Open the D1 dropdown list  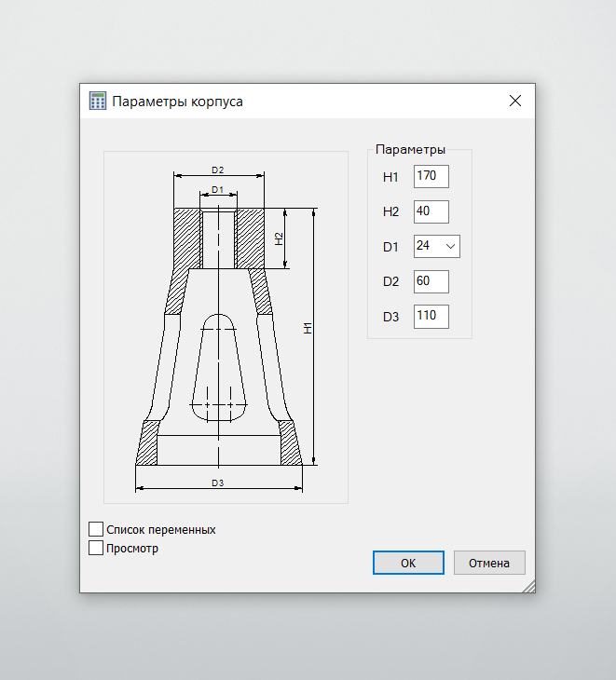450,246
